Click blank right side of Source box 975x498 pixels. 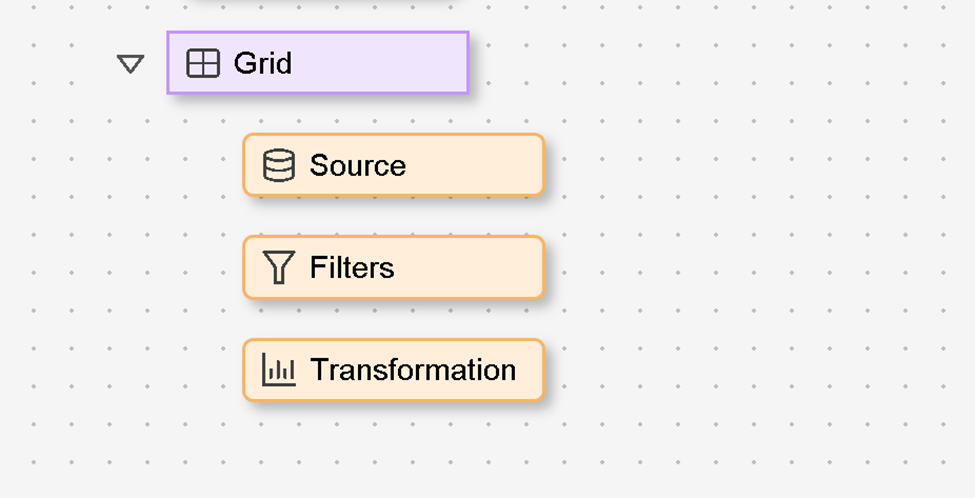click(480, 165)
